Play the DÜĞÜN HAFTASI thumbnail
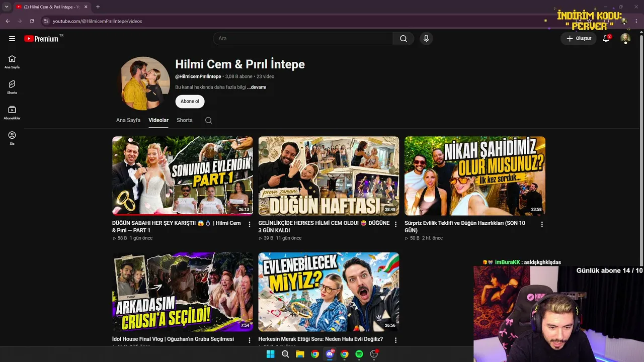This screenshot has width=644, height=362. coord(329,176)
